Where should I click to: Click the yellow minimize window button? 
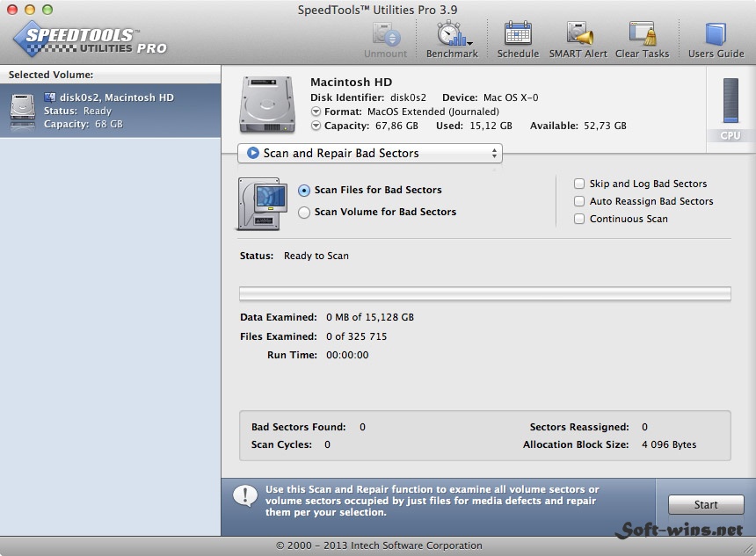tap(29, 10)
